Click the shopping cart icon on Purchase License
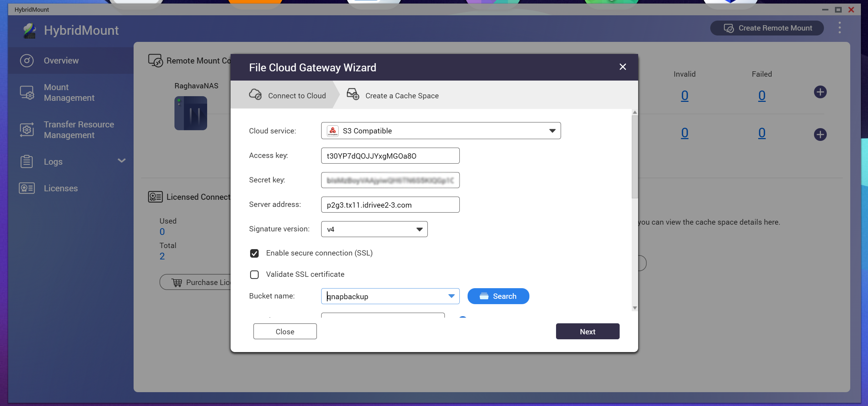This screenshot has width=868, height=406. pos(177,282)
